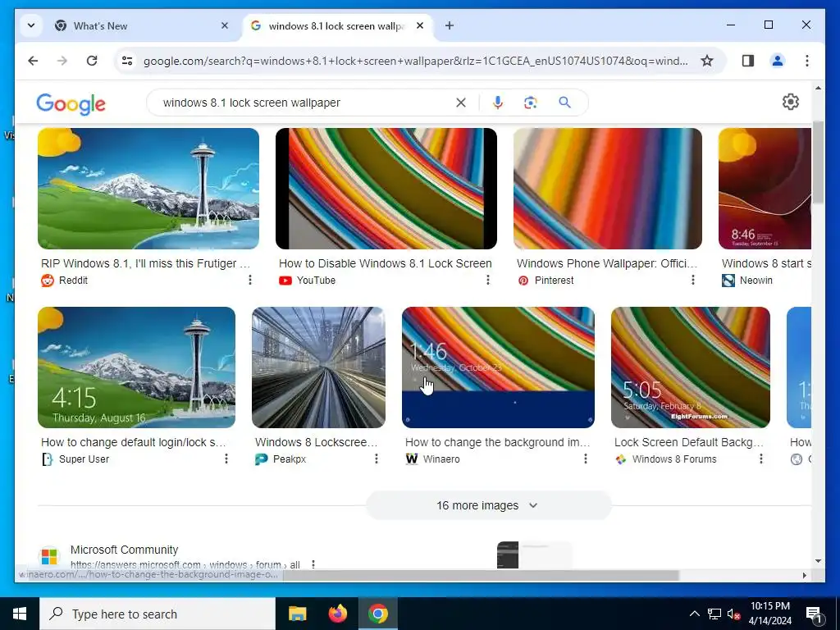Close the windows 8.1 lock screen tab
The image size is (840, 630).
420,25
